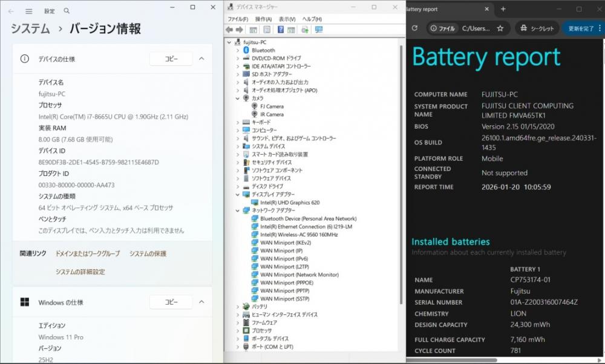This screenshot has width=605, height=364.
Task: Click コピー button for Windows の仕様
Action: click(x=171, y=302)
